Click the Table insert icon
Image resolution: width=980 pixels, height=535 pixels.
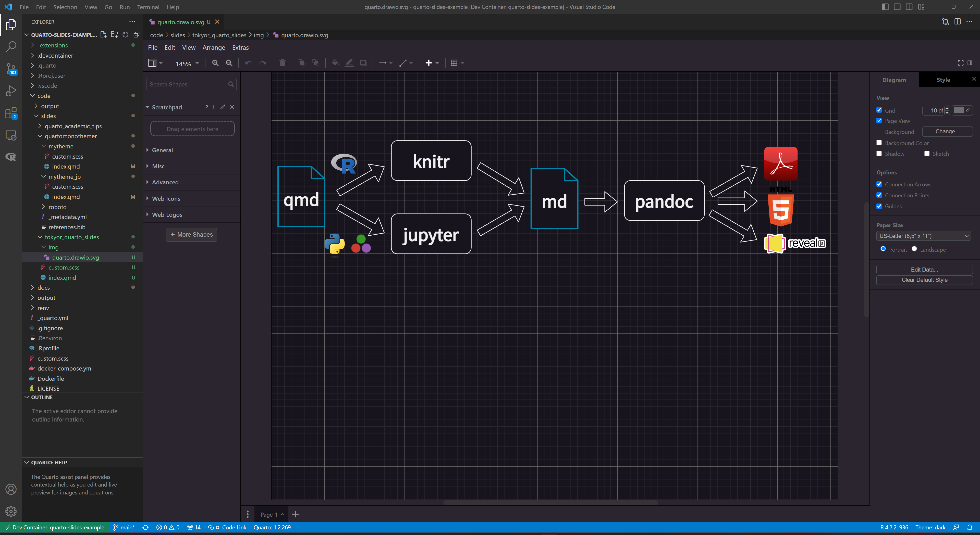454,63
